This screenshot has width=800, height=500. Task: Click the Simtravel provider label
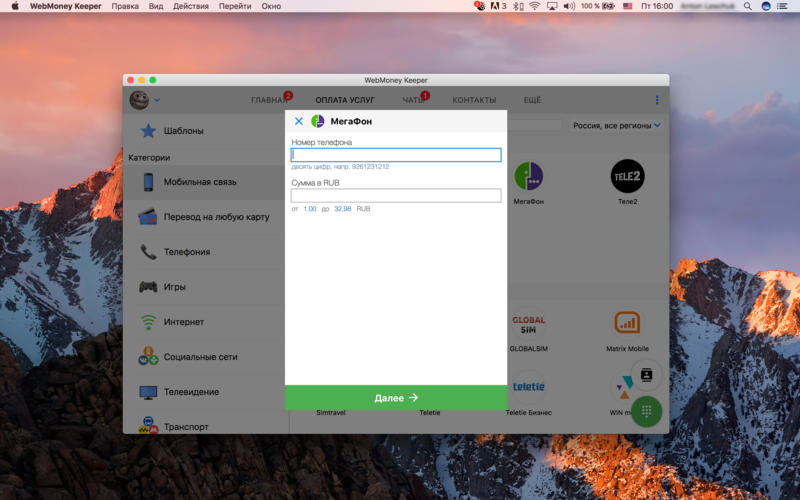click(x=331, y=413)
